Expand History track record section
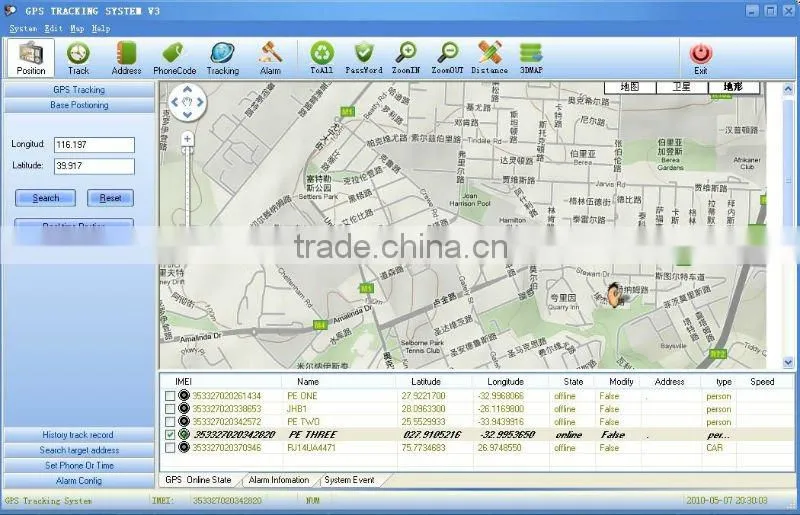 click(x=79, y=435)
